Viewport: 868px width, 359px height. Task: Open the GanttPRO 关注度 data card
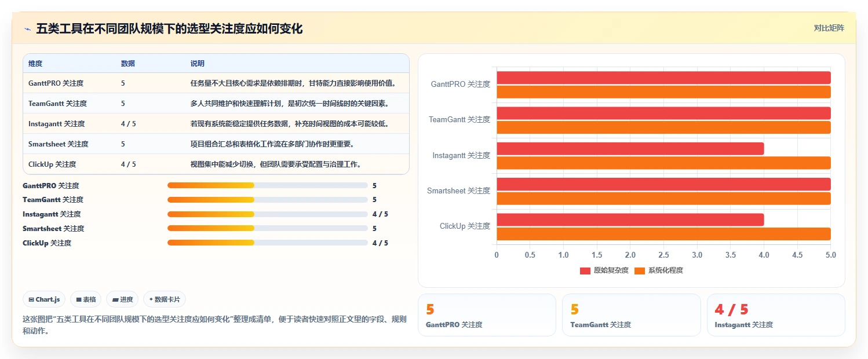pos(487,315)
